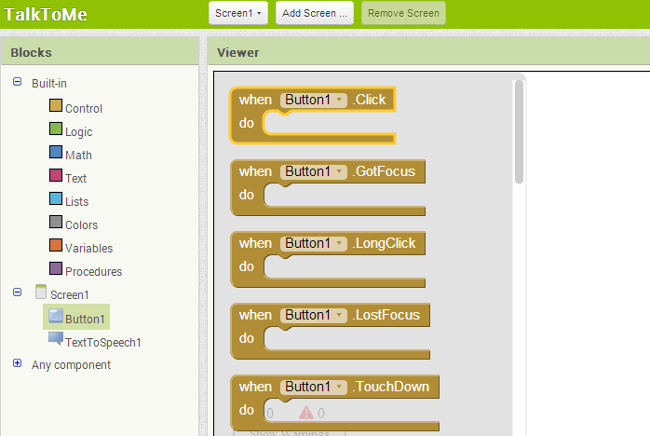Click the Add Screen button
Screen dimensions: 650x436
point(315,13)
